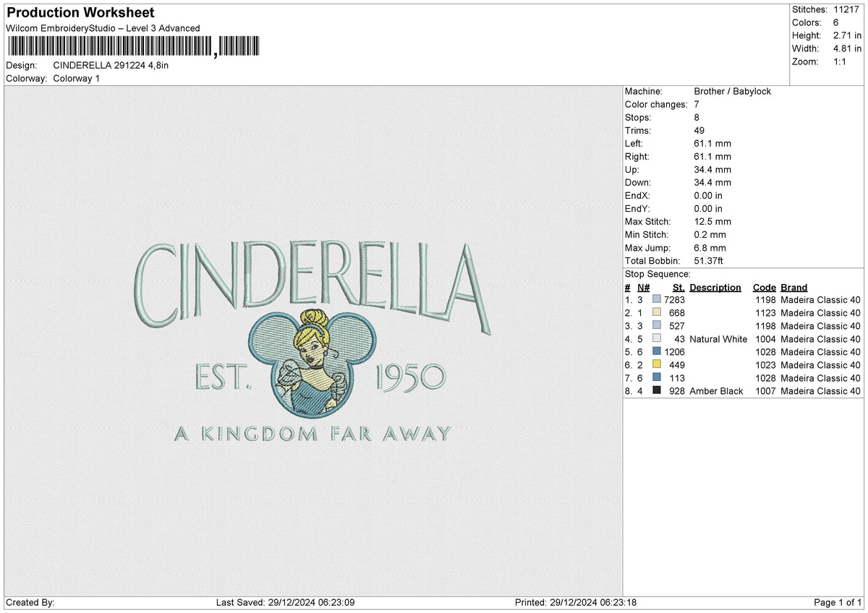This screenshot has height=613, width=868.
Task: Click the Created By: footer label
Action: click(30, 603)
